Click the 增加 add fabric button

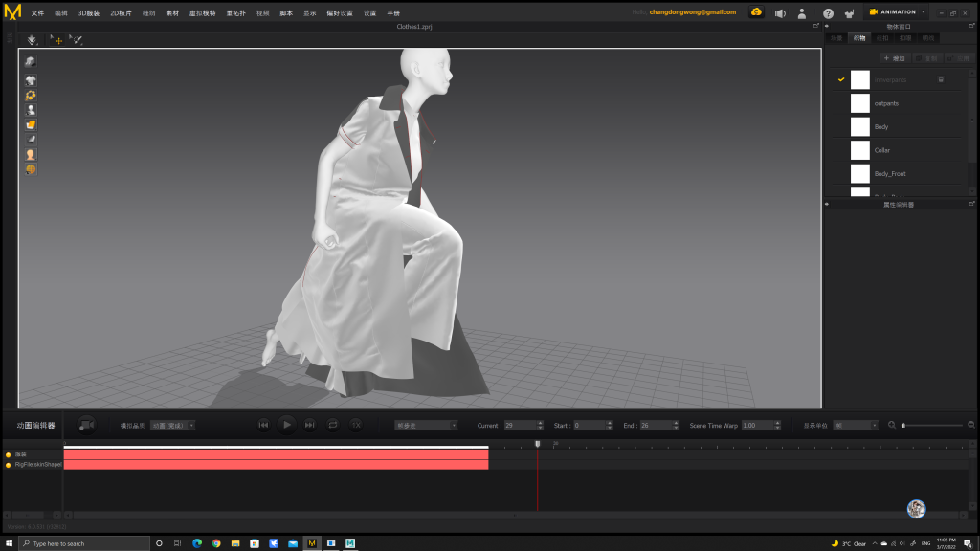[x=894, y=58]
